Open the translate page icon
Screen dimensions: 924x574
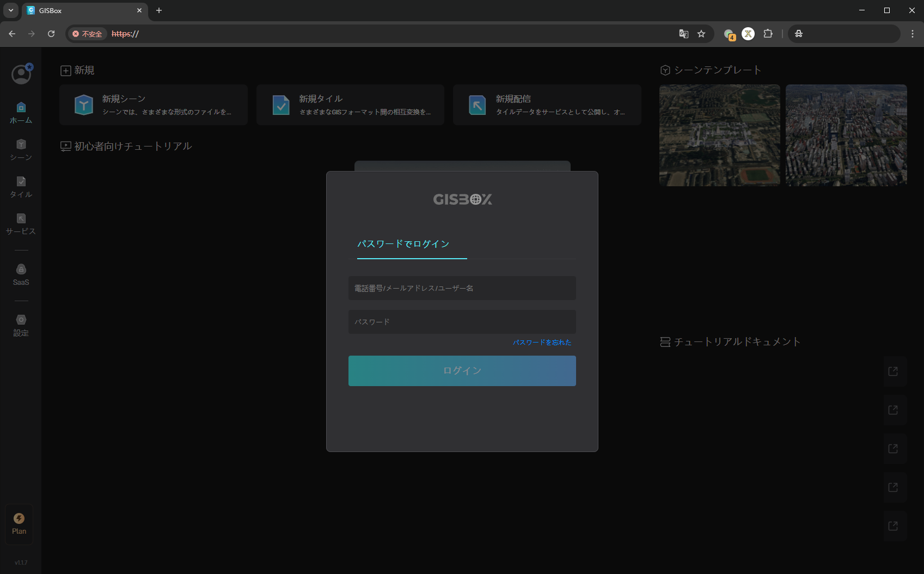684,34
